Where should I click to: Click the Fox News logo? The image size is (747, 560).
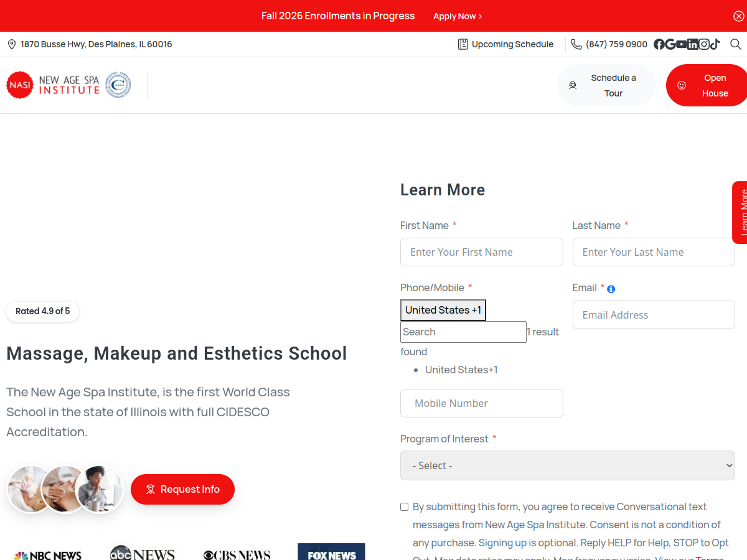pos(331,553)
